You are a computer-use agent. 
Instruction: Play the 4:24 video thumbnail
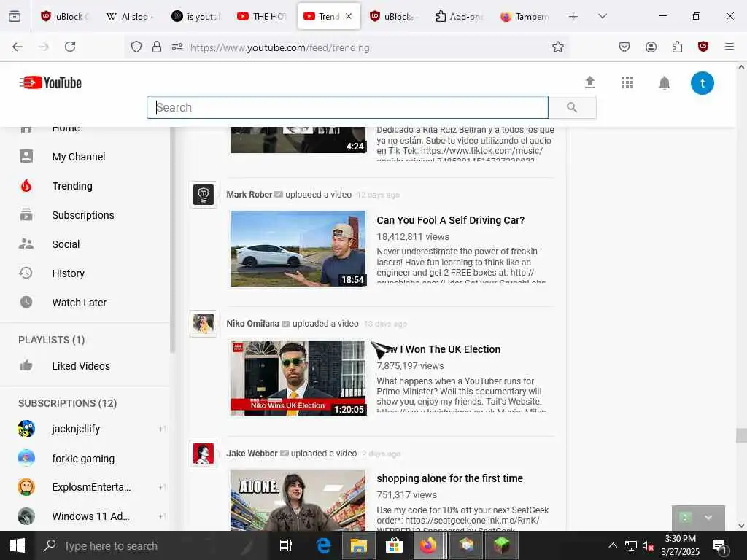click(x=298, y=140)
